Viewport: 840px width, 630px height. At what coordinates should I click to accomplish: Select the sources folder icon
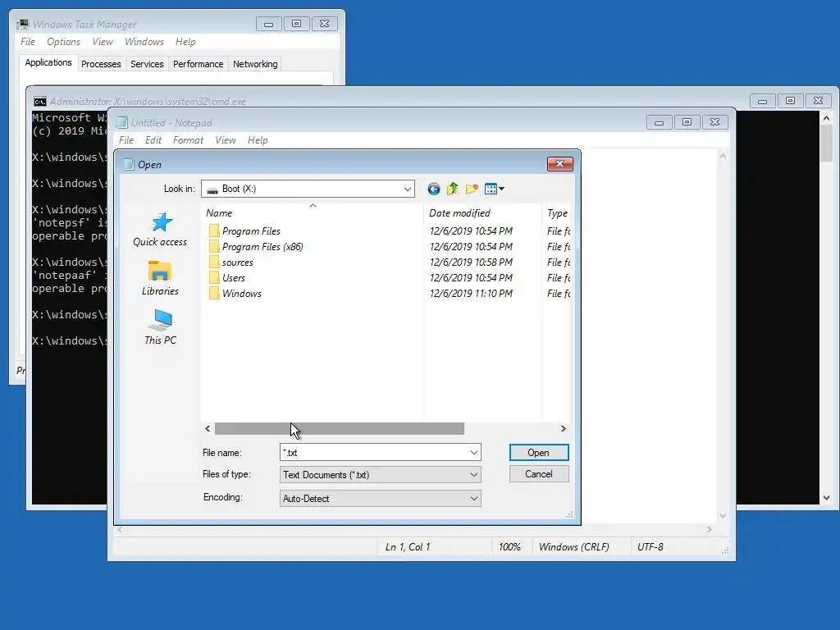coord(214,262)
